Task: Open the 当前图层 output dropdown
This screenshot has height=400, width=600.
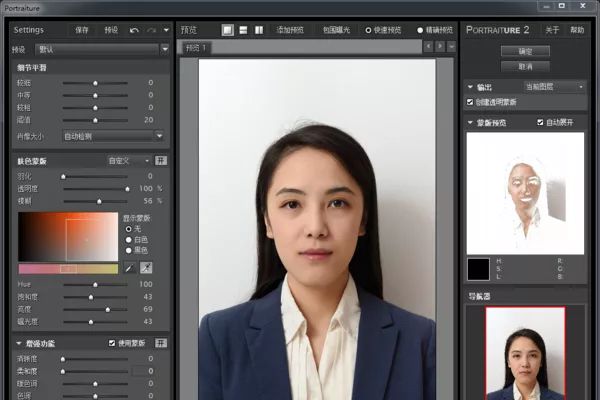Action: point(554,87)
